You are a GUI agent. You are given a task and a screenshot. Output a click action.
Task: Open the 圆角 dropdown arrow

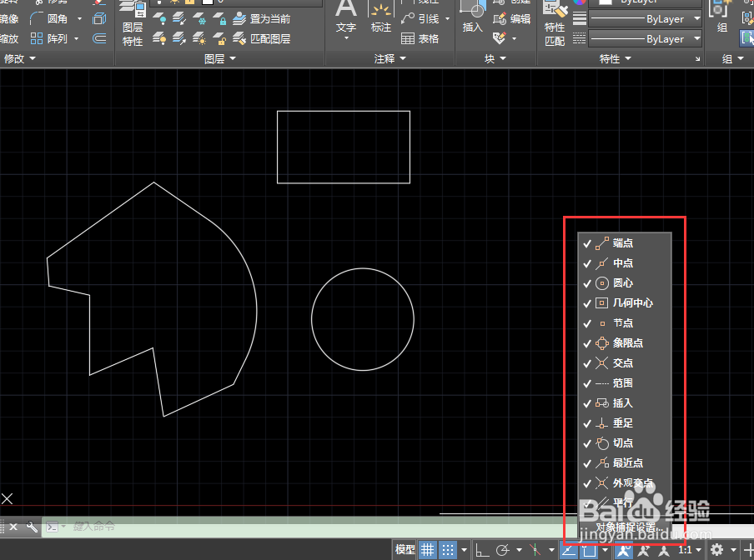[79, 19]
